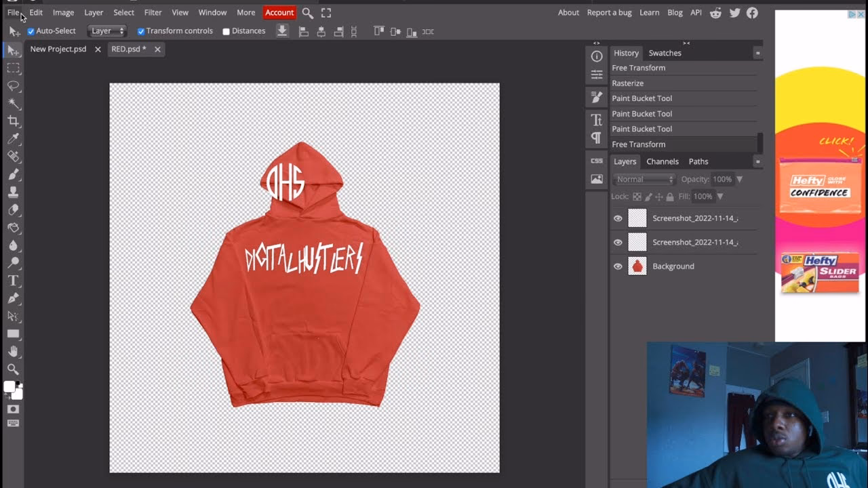Open the Normal blend mode dropdown
This screenshot has width=868, height=488.
point(644,180)
